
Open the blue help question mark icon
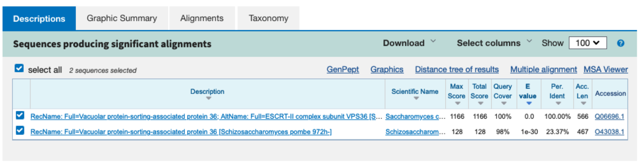[x=621, y=43]
